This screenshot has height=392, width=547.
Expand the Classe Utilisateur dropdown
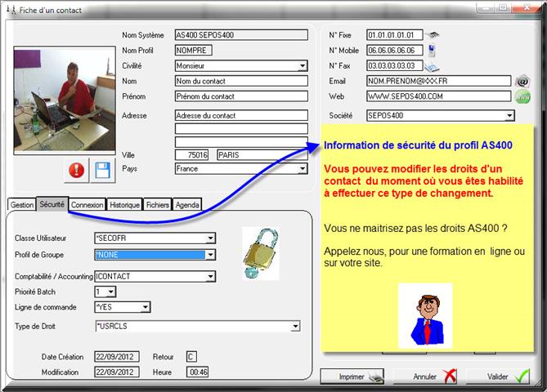[x=210, y=238]
